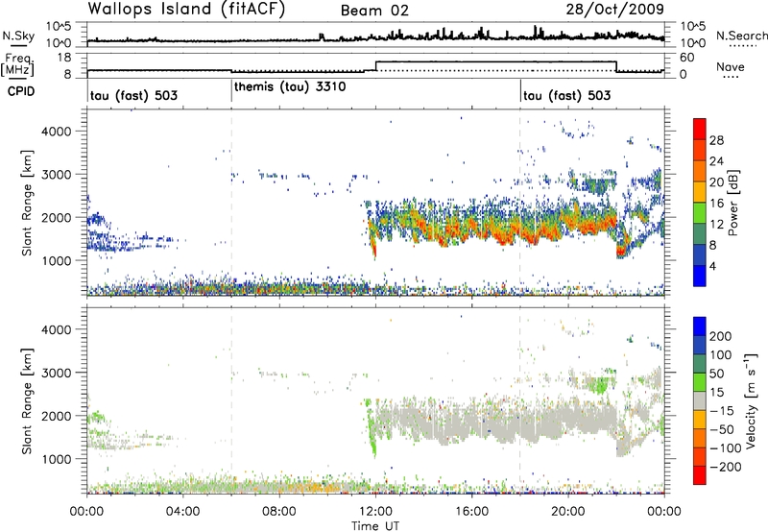Image resolution: width=768 pixels, height=532 pixels.
Task: Click the '-200' tick on the Velocity scale
Action: tap(725, 467)
